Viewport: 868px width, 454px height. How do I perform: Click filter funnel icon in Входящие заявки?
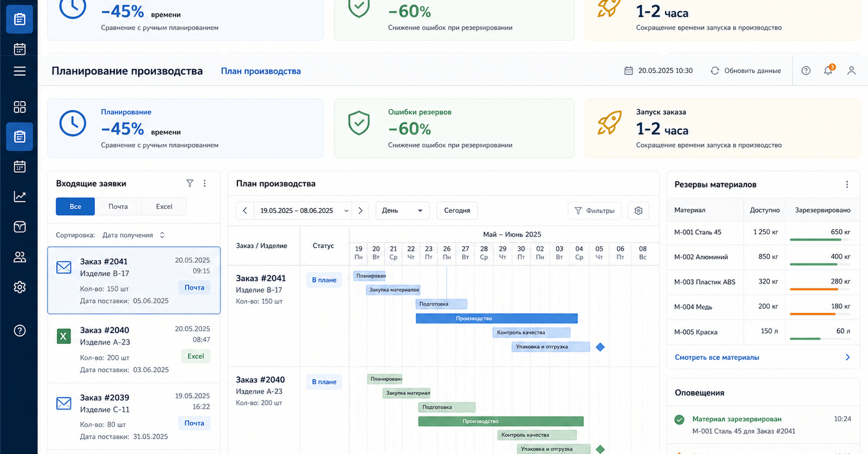pyautogui.click(x=190, y=183)
